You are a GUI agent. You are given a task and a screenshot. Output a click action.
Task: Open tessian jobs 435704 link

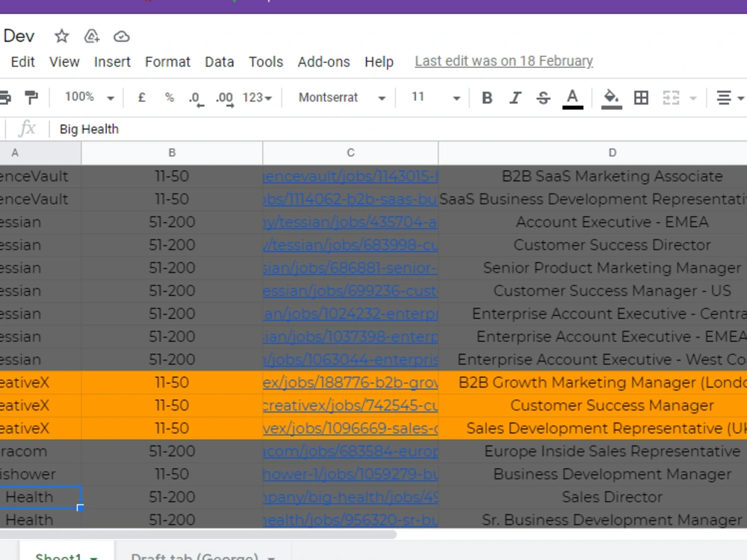tap(350, 222)
